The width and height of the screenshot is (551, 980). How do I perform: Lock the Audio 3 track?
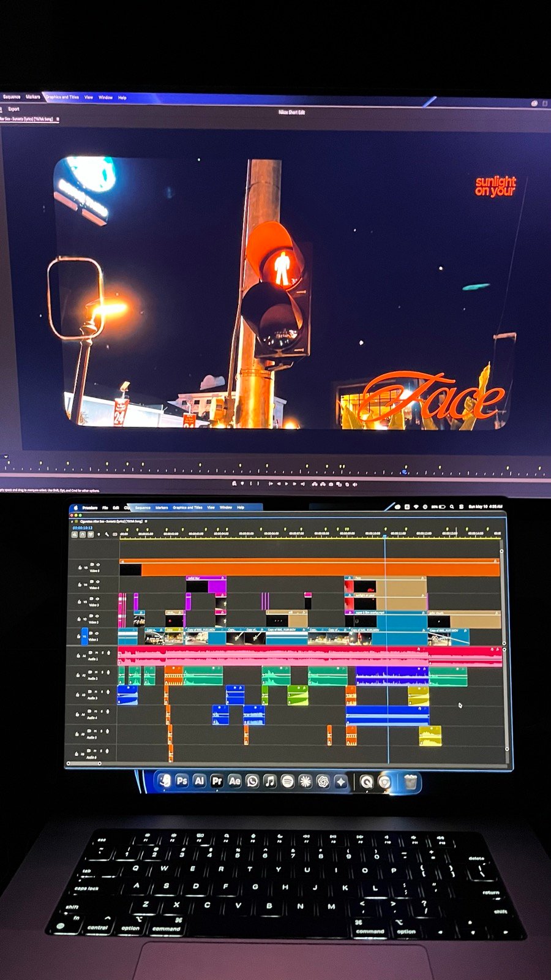point(78,695)
